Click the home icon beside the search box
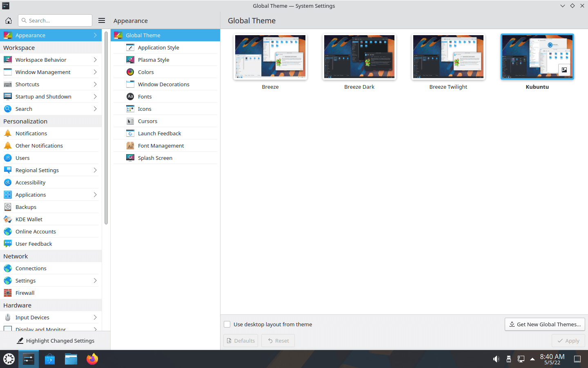 9,20
